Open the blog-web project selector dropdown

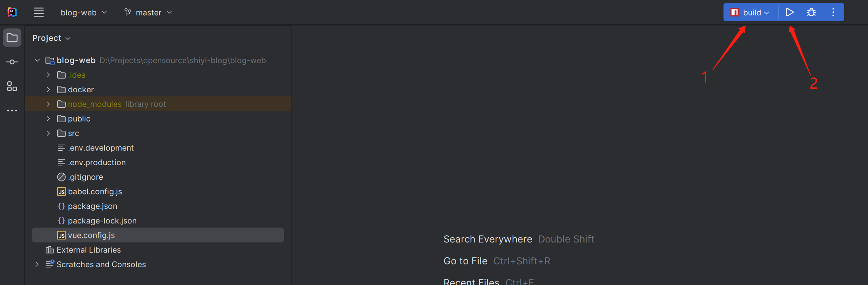(x=83, y=13)
